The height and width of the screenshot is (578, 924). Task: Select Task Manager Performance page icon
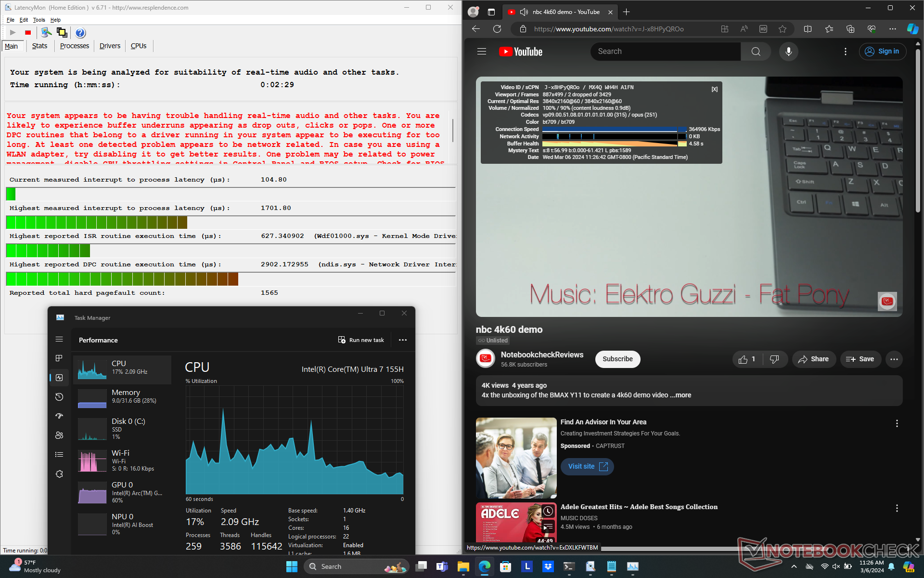coord(59,378)
